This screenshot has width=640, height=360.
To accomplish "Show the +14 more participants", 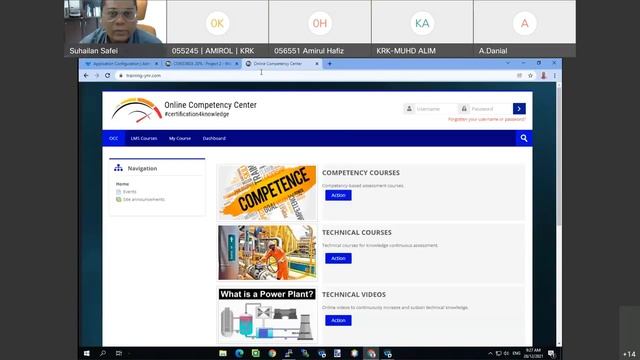I will (x=629, y=353).
